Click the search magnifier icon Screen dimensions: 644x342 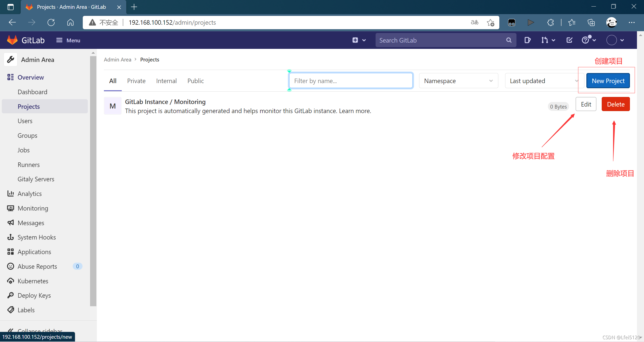click(x=509, y=40)
